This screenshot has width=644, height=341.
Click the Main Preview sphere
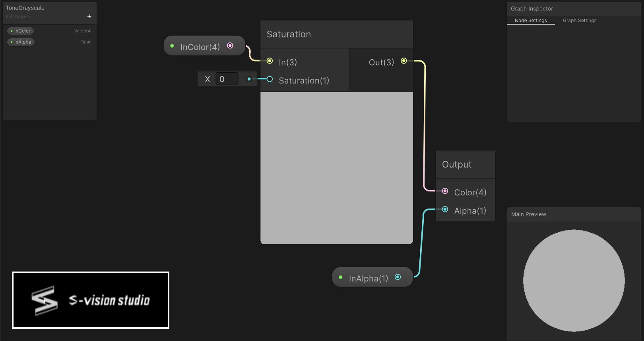(574, 280)
